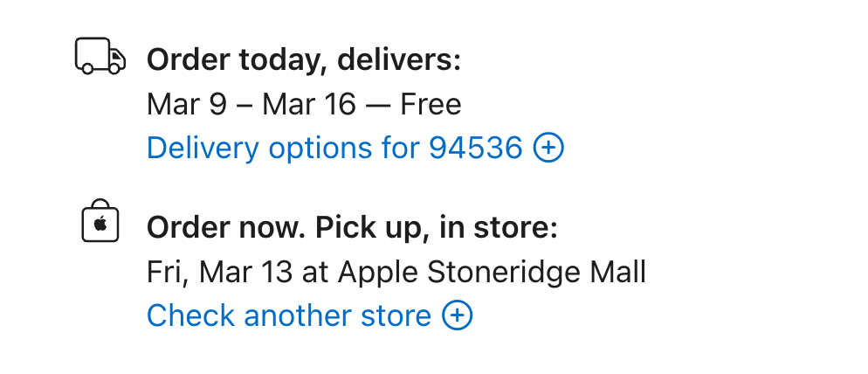The height and width of the screenshot is (374, 868).
Task: Click the "Apple Stoneridge Mall" store name
Action: (492, 273)
